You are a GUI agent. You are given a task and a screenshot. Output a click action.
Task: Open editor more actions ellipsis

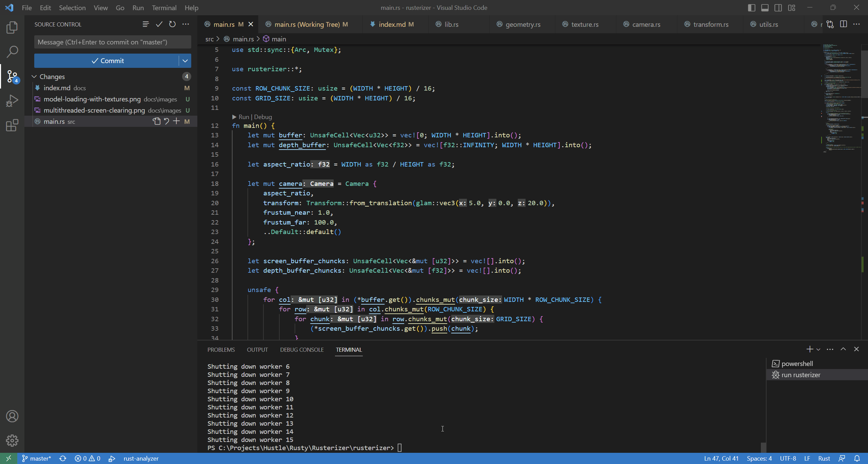pyautogui.click(x=856, y=24)
